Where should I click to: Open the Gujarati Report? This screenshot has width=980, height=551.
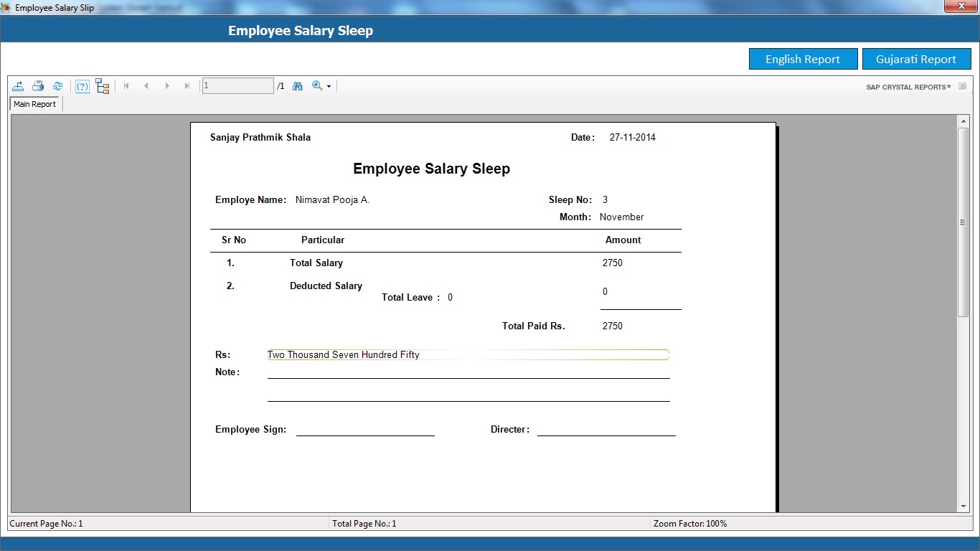916,59
